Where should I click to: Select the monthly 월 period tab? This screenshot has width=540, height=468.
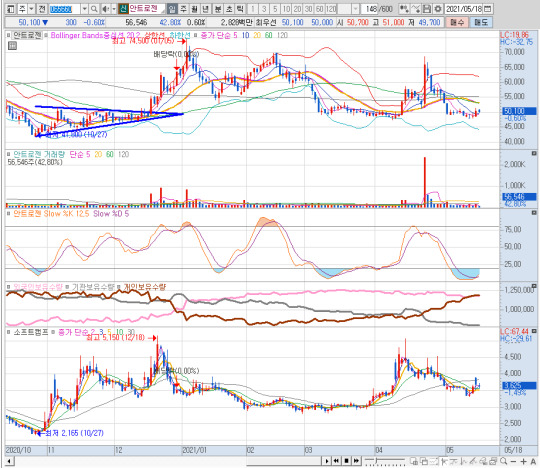pos(195,9)
